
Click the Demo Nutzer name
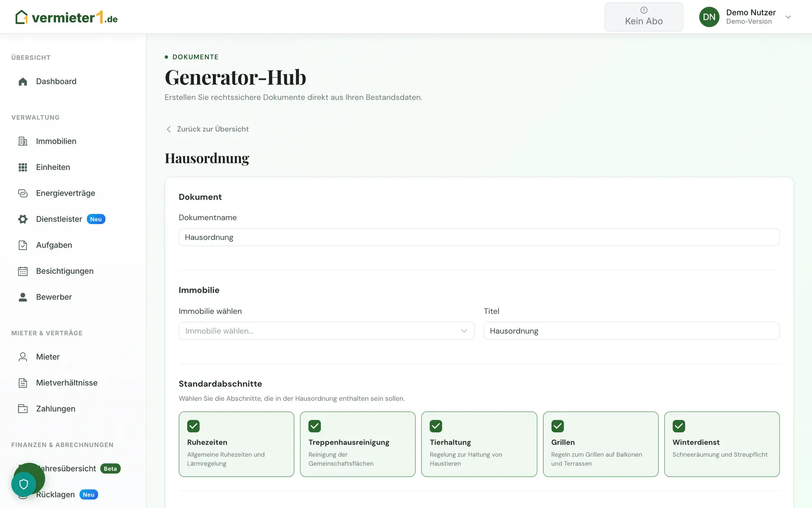(x=751, y=13)
